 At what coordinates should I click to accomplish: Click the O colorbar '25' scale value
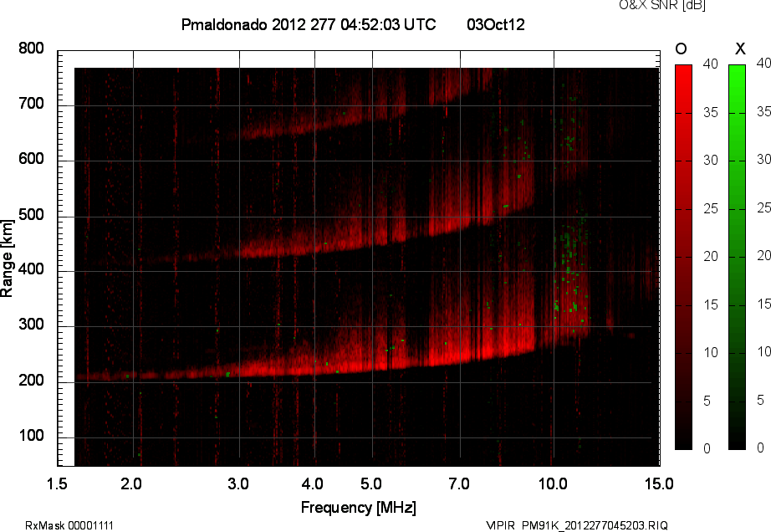tap(711, 208)
